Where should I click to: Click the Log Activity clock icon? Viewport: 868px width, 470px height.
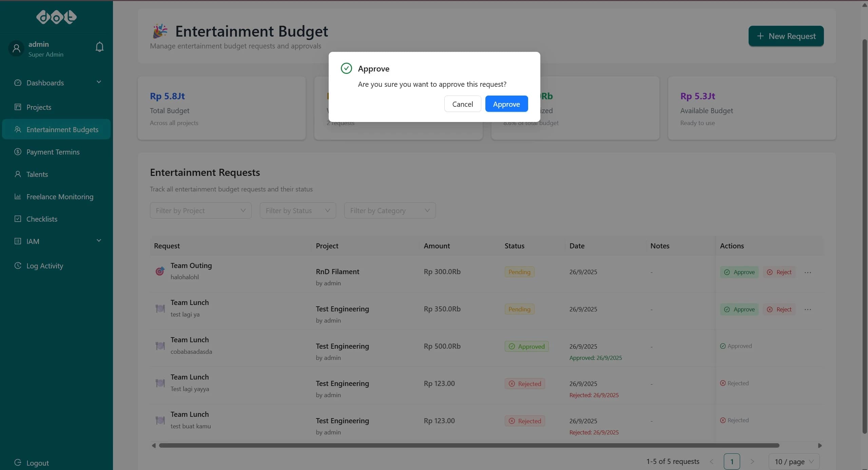coord(18,266)
